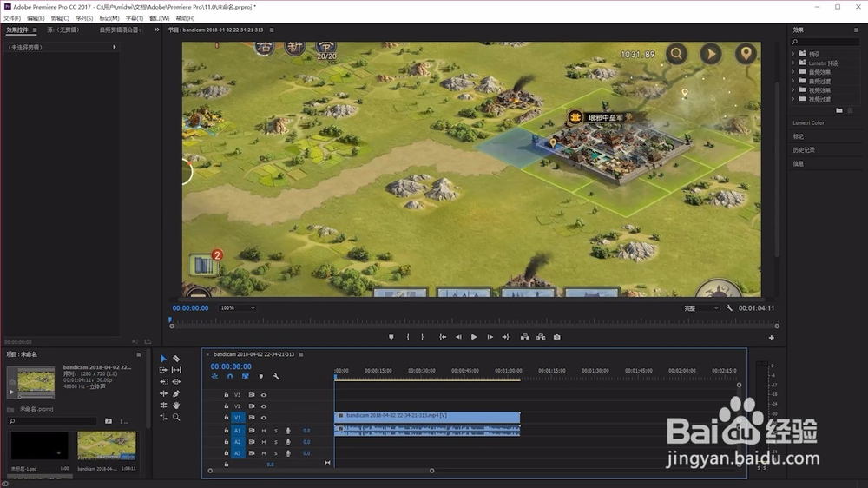Toggle Snap magnet in timeline

230,377
